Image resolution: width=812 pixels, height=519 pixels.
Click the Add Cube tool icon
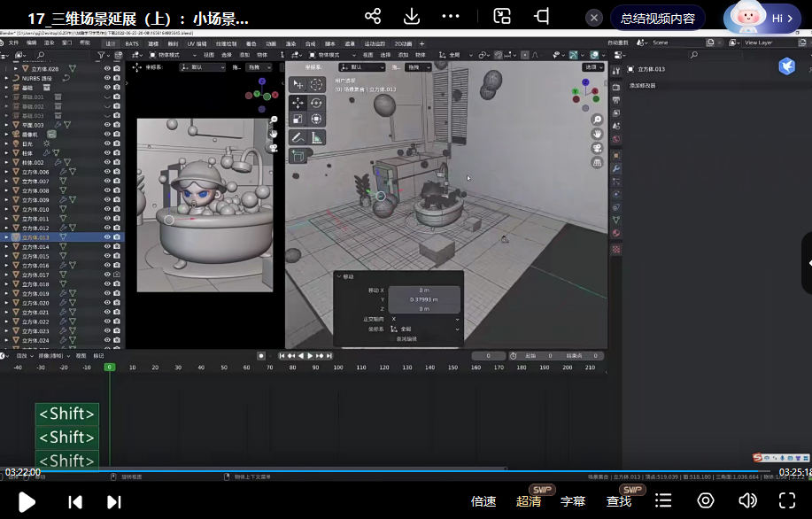pos(298,156)
